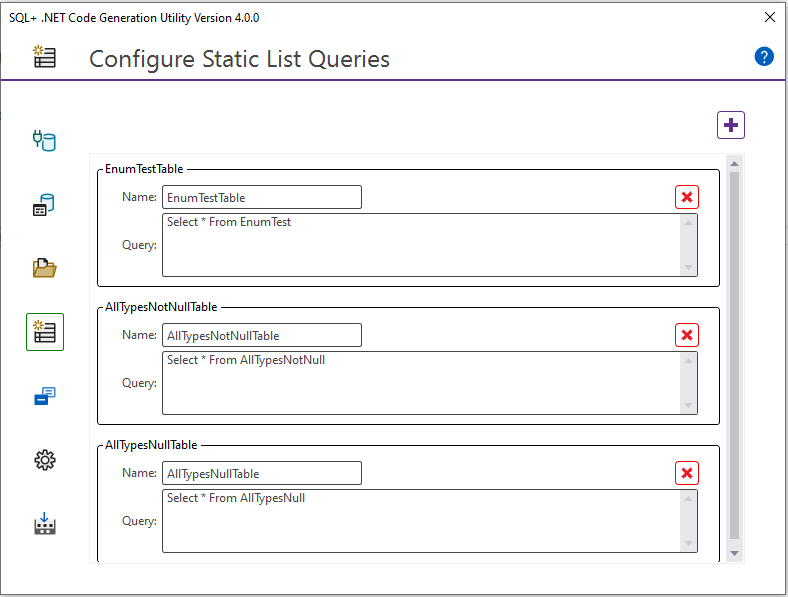Open the database connection step icon
This screenshot has width=788, height=597.
coord(44,140)
